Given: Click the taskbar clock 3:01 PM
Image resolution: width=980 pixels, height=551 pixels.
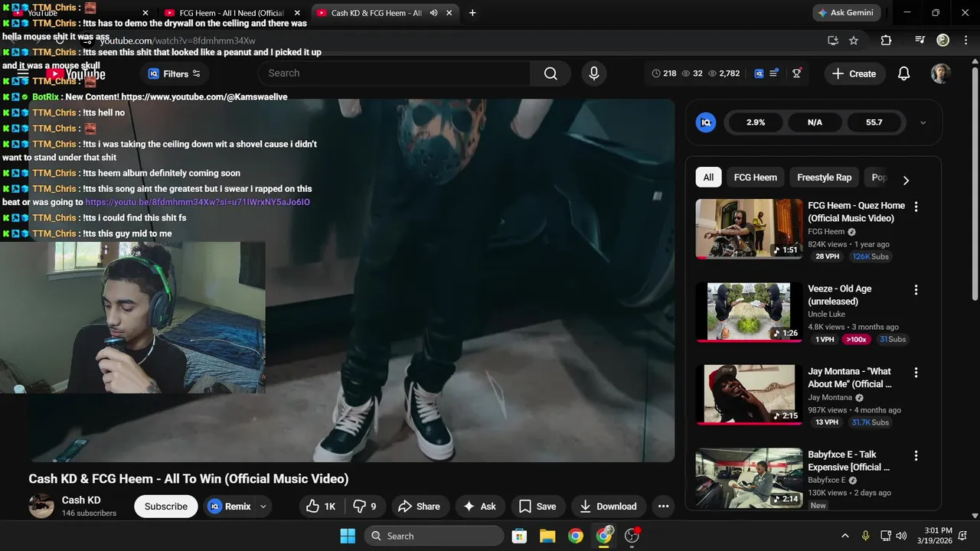Looking at the screenshot, I should tap(938, 530).
